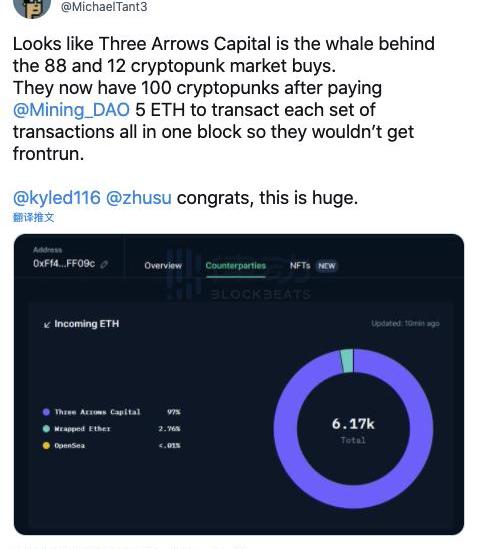Click the Three Arrows Capital legend label

tap(97, 412)
